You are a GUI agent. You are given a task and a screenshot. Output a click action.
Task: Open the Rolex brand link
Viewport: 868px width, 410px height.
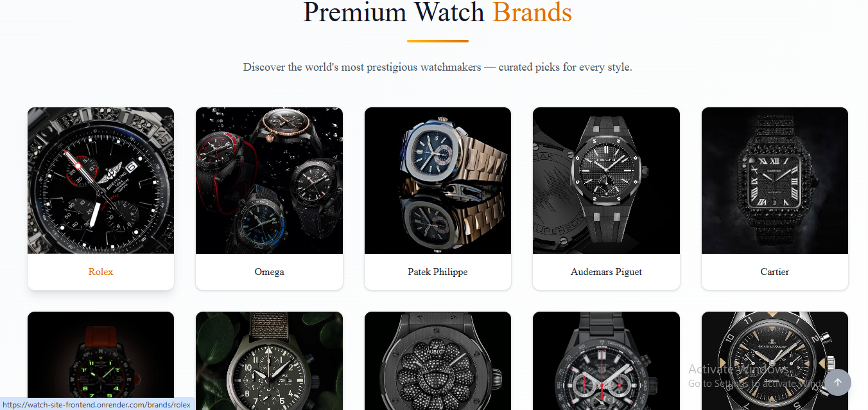coord(101,272)
